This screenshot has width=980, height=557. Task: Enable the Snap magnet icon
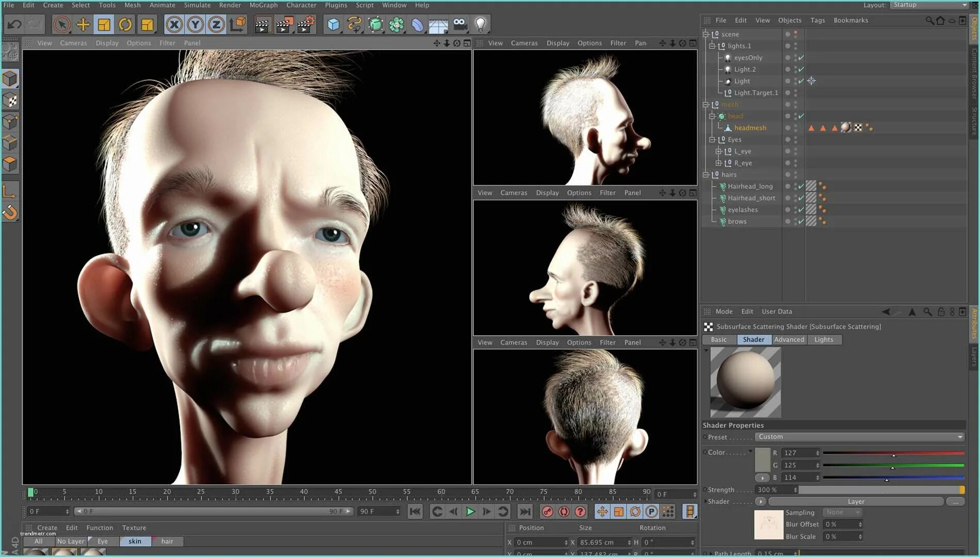click(x=10, y=212)
